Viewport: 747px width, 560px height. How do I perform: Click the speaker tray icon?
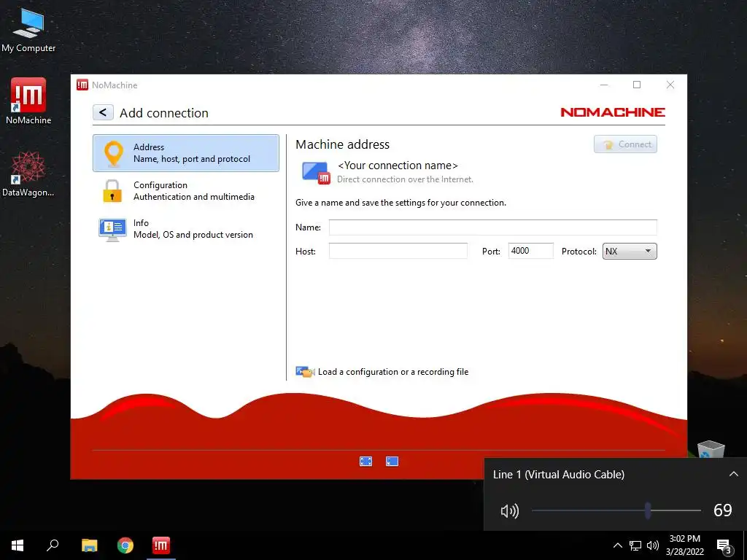(x=653, y=545)
